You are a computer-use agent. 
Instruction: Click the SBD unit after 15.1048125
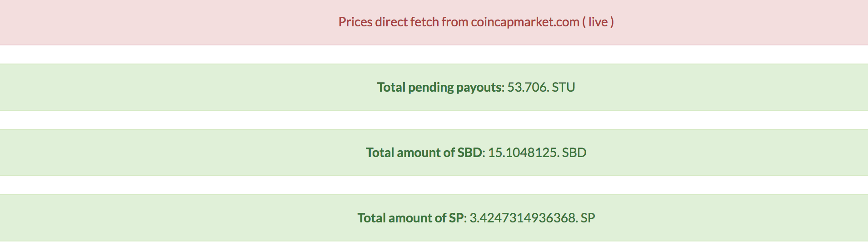(x=574, y=153)
